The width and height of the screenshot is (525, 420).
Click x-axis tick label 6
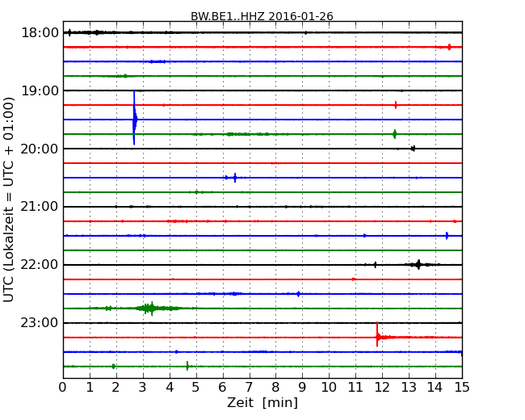pos(223,387)
